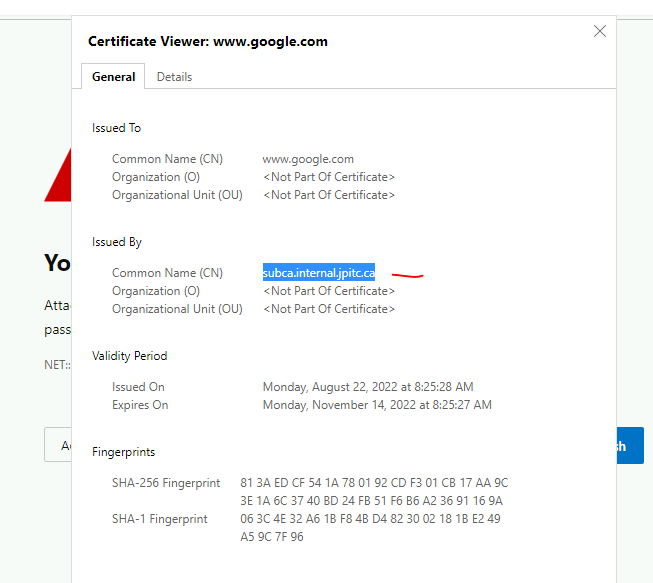Click the Fingerprints section heading
Viewport: 653px width, 583px height.
[x=124, y=452]
